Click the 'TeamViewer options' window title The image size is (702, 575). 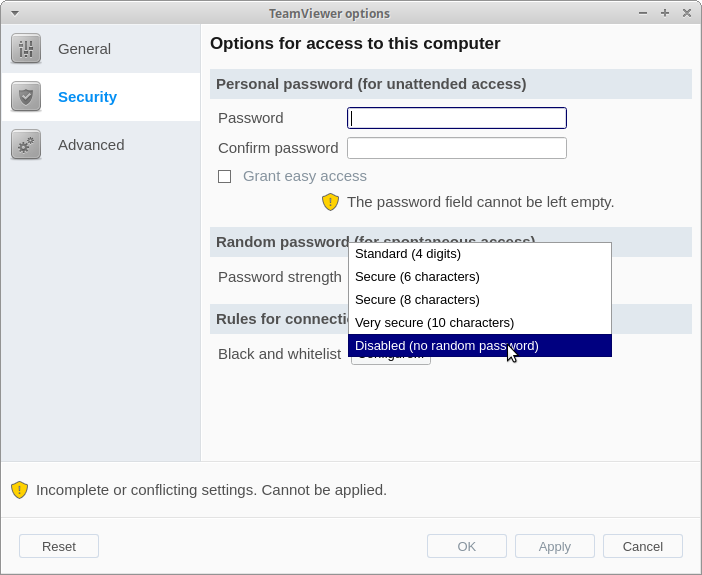330,13
